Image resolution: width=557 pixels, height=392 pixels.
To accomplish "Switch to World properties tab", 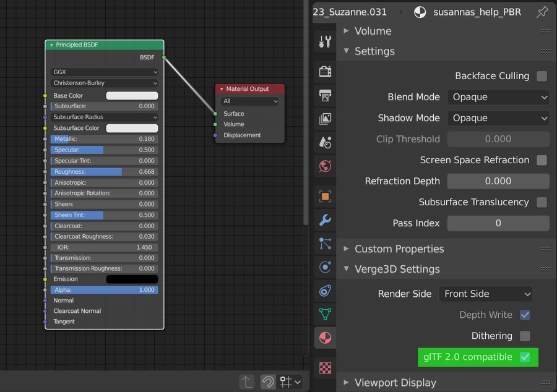I will [325, 166].
